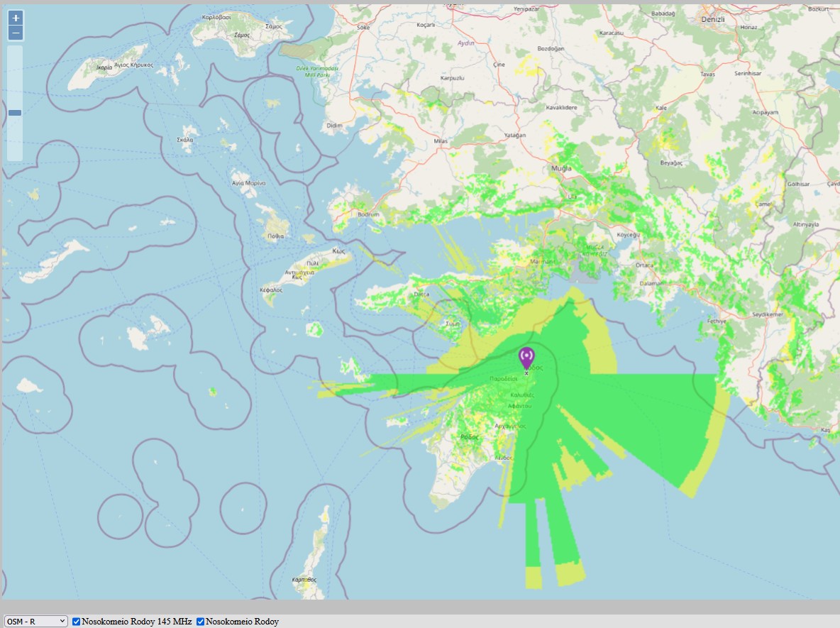Image resolution: width=840 pixels, height=628 pixels.
Task: Click the Fethiye town label
Action: [x=717, y=321]
